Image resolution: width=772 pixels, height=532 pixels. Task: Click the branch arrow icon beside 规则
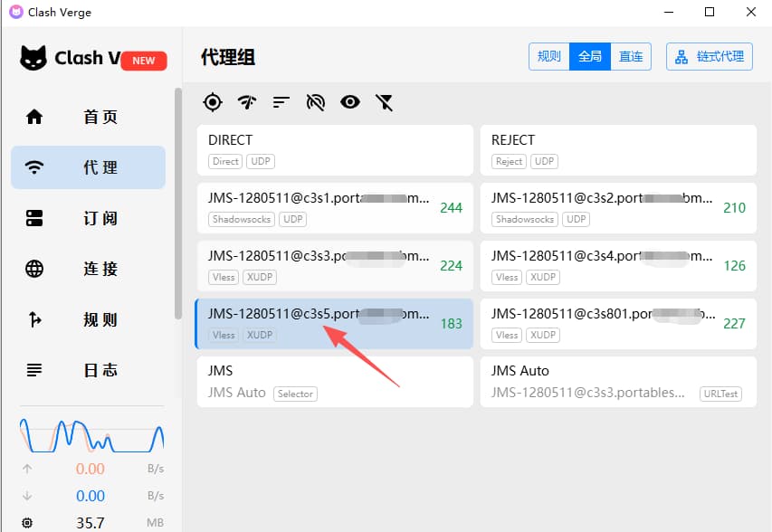(x=34, y=319)
